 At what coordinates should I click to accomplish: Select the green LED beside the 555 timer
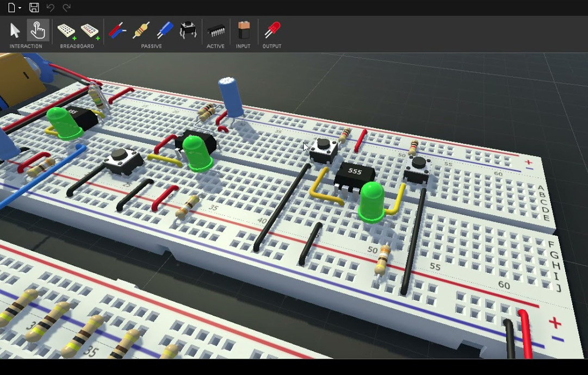[x=372, y=201]
